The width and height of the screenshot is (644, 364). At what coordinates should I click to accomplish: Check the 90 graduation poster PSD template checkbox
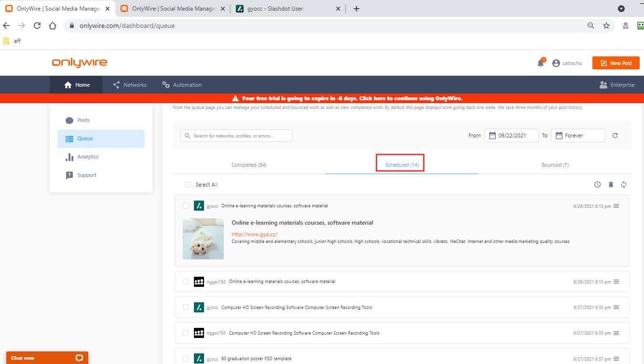186,359
